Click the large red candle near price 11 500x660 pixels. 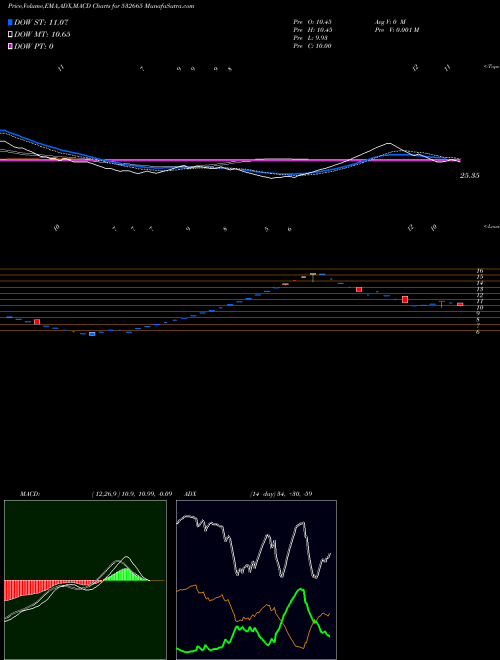click(x=405, y=299)
